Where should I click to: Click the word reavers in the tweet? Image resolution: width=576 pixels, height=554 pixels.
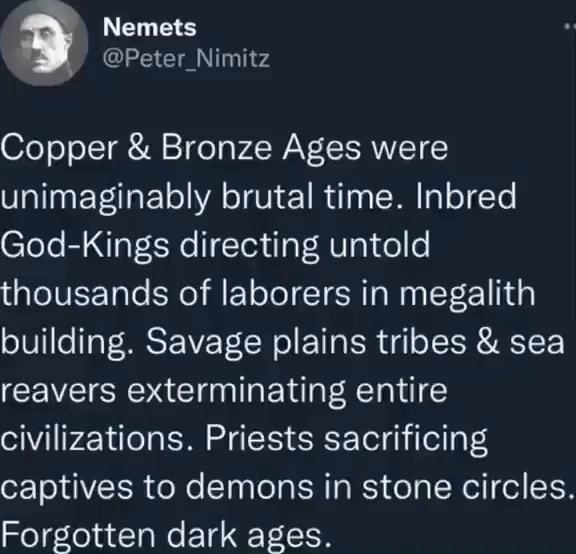[58, 392]
